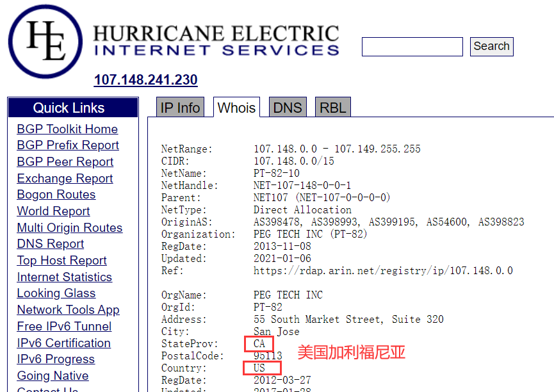Screen dimensions: 554x392
Task: Click Address value 55 South Market Street
Action: (x=318, y=319)
